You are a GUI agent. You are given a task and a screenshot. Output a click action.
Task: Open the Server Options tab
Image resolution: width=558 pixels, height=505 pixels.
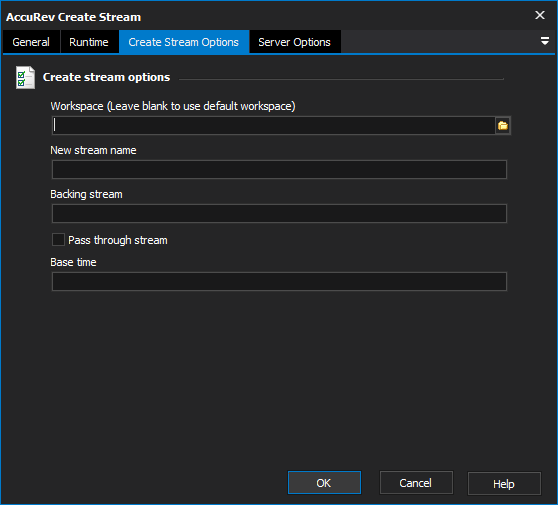click(x=295, y=42)
